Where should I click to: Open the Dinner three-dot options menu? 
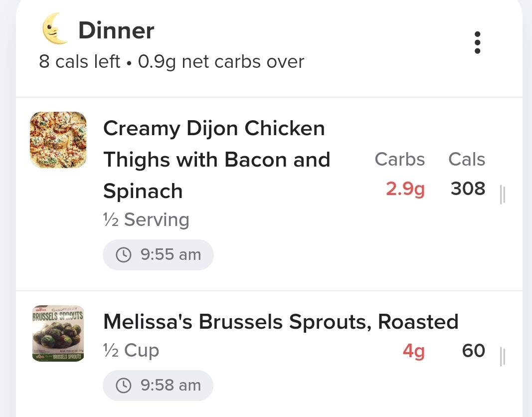[x=477, y=42]
